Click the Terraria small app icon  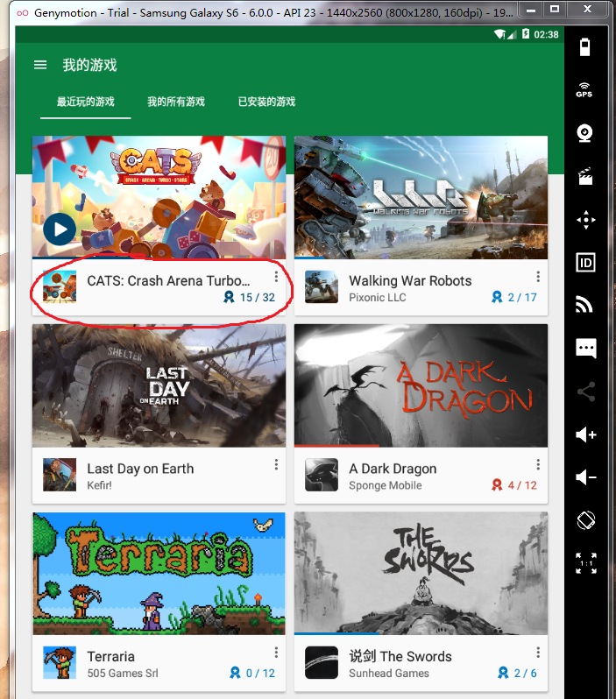click(x=60, y=662)
